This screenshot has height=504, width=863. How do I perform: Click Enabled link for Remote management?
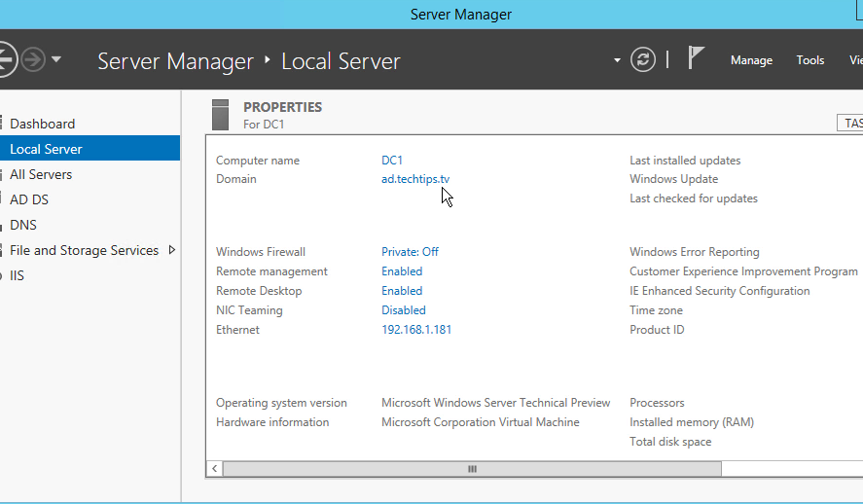pos(402,271)
